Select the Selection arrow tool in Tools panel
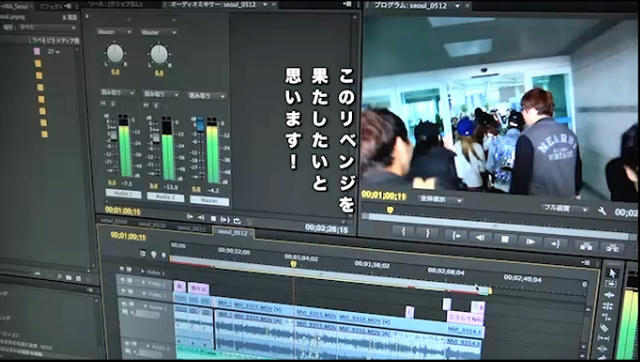This screenshot has width=640, height=362. coord(612,273)
